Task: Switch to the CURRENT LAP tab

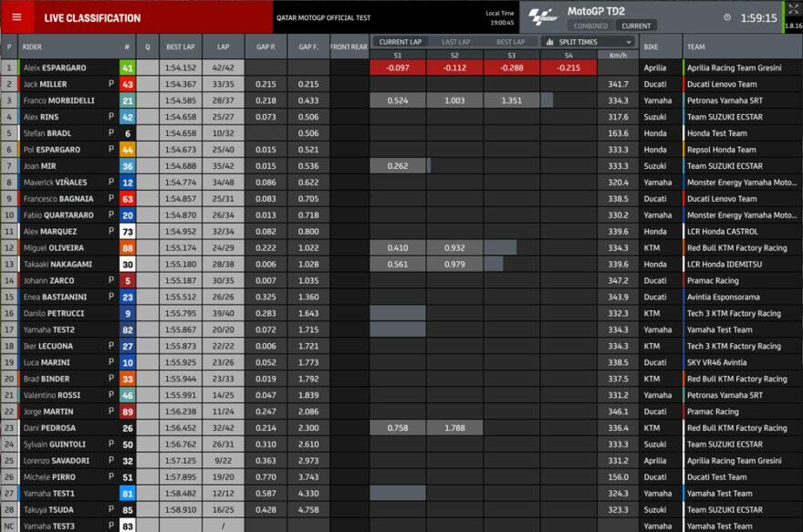Action: tap(401, 40)
